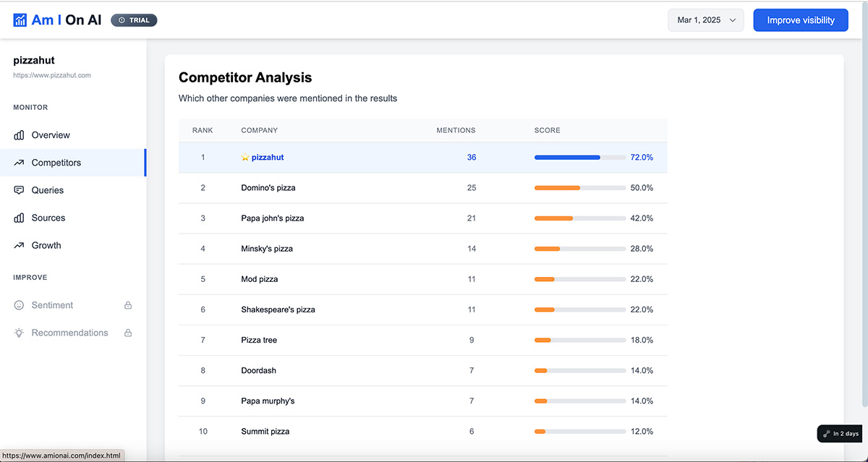Click the pizzahut mentions count 36
This screenshot has width=868, height=462.
click(472, 158)
